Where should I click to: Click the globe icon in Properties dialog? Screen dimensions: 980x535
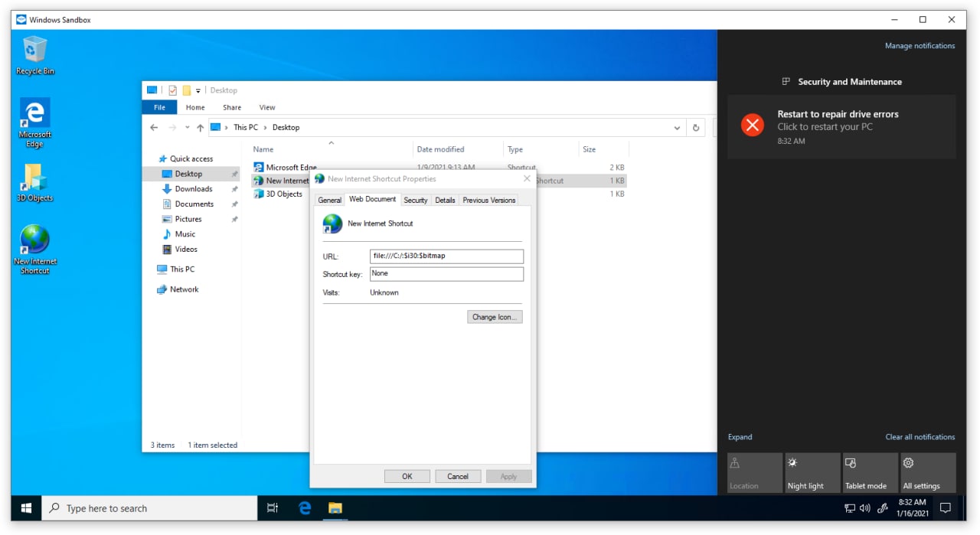point(332,223)
